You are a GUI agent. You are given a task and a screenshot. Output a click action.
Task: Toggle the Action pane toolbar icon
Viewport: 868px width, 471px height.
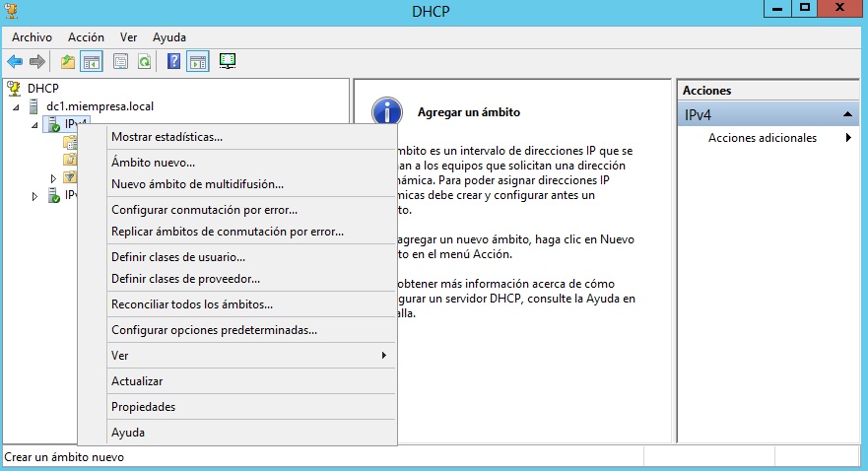[x=197, y=62]
